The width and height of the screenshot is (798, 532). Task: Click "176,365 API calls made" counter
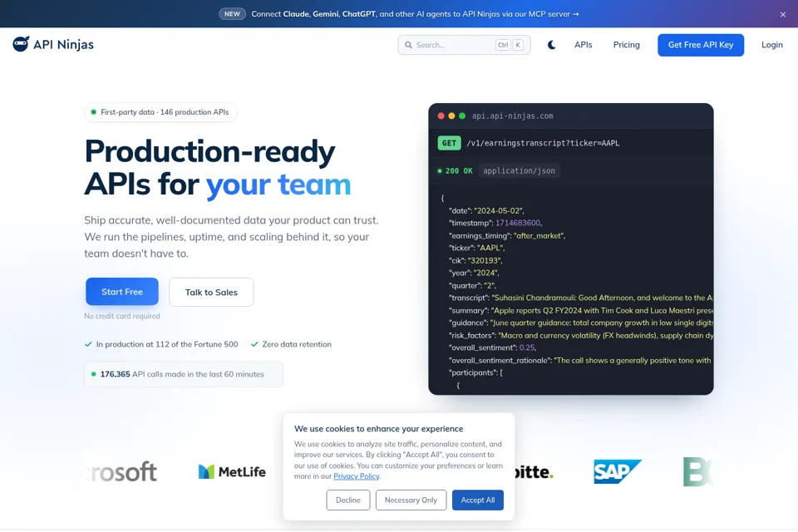(184, 374)
